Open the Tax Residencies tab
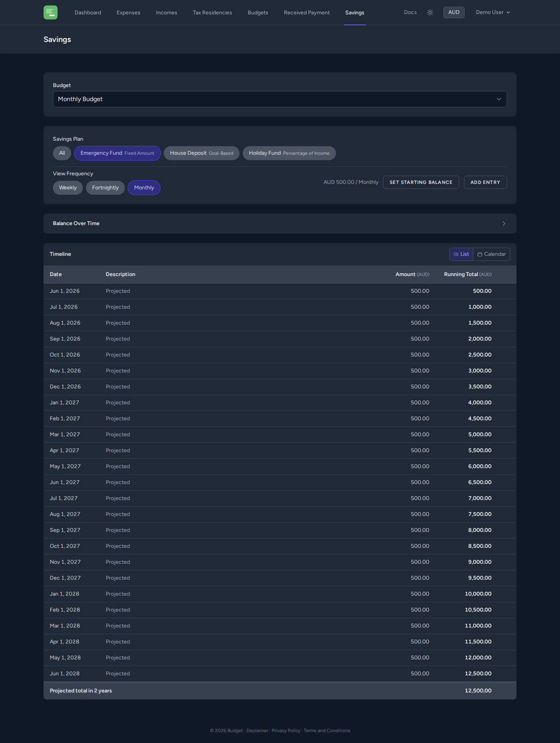Viewport: 560px width, 743px height. tap(212, 12)
